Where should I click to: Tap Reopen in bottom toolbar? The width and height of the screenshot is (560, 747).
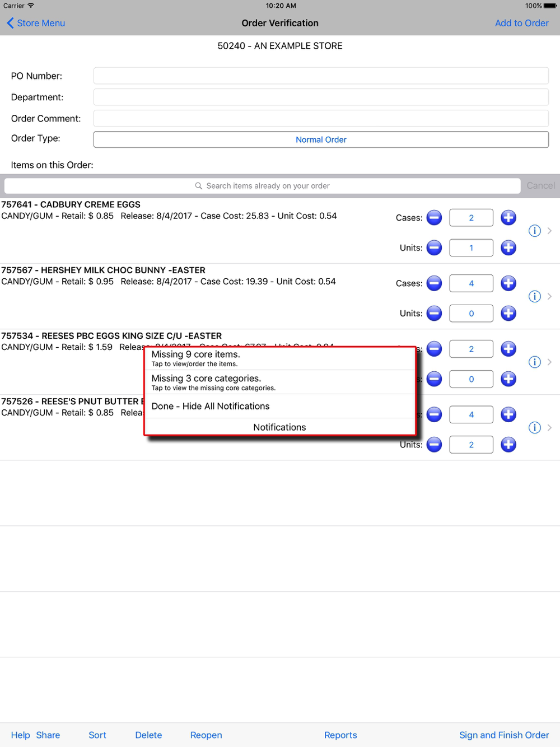click(206, 735)
